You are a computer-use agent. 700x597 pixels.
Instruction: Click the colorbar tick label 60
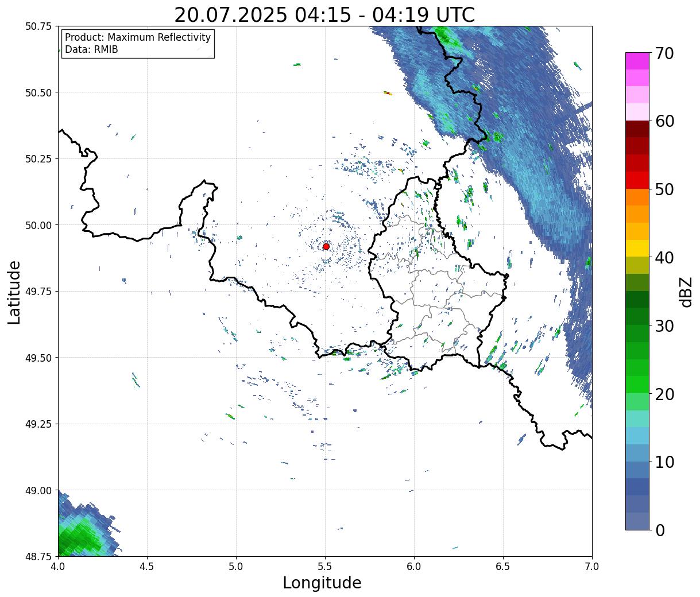point(664,121)
